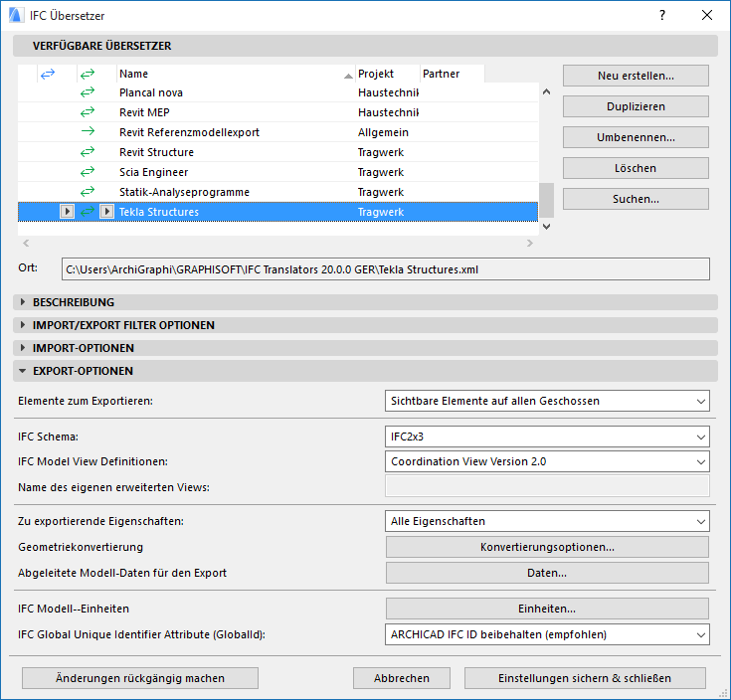Viewport: 731px width, 700px height.
Task: Click Einstellungen sichern & schließen
Action: pos(585,678)
